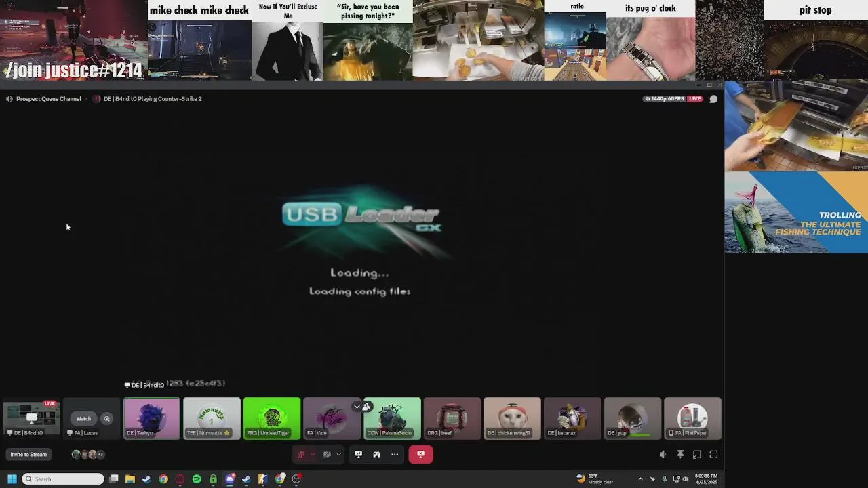The image size is (868, 488).
Task: Click the share screen icon
Action: (x=358, y=455)
